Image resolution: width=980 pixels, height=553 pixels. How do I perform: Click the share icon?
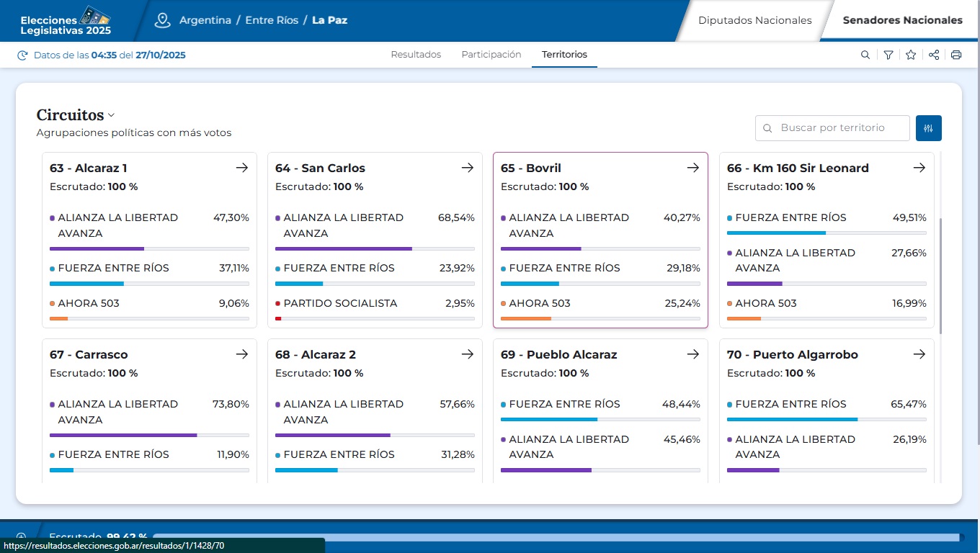pyautogui.click(x=934, y=55)
